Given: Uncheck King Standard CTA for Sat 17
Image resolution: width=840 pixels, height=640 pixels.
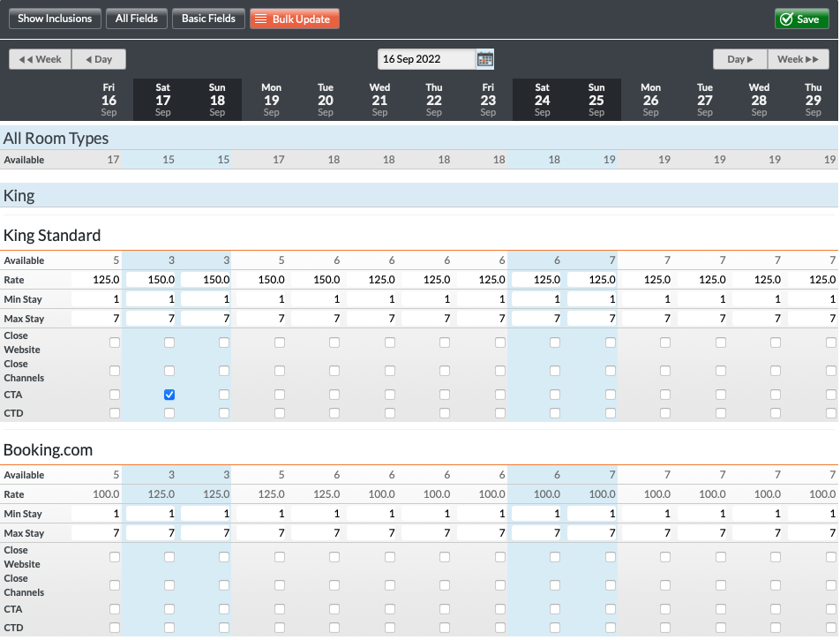Looking at the screenshot, I should click(x=169, y=395).
